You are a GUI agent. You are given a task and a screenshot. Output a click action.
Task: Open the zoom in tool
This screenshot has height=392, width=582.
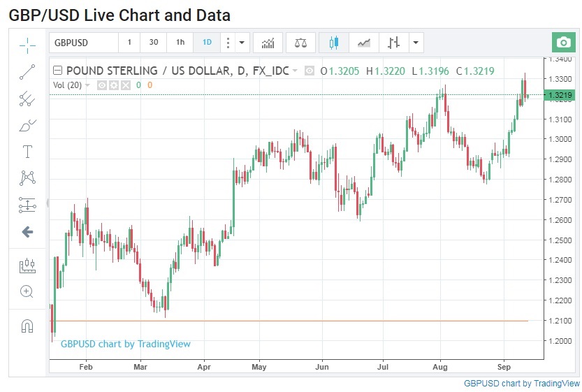coord(27,291)
